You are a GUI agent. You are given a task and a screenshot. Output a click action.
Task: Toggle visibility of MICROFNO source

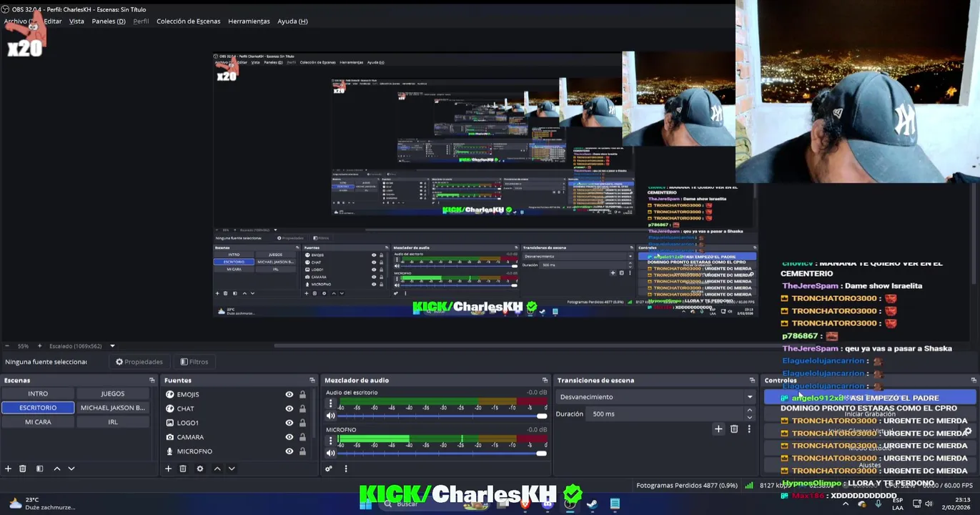(289, 451)
